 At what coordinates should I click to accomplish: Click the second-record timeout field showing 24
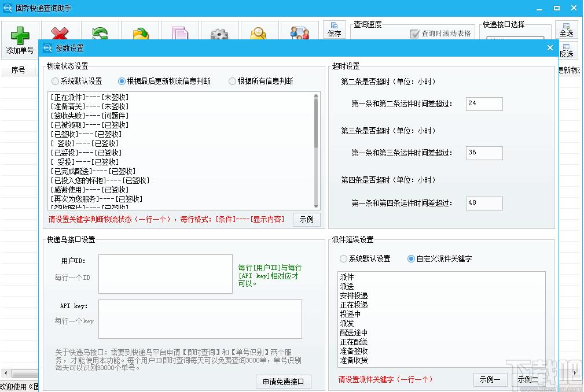click(484, 103)
